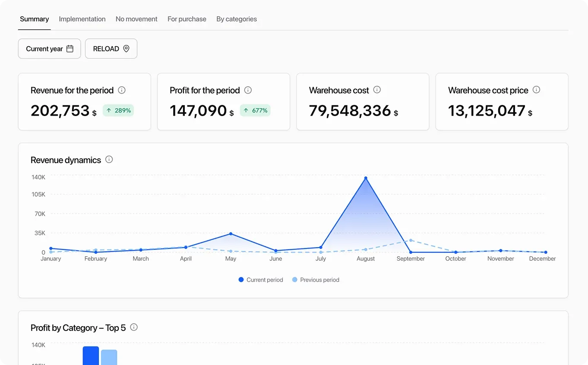This screenshot has width=588, height=365.
Task: Open info tooltip for Revenue dynamics
Action: click(109, 160)
